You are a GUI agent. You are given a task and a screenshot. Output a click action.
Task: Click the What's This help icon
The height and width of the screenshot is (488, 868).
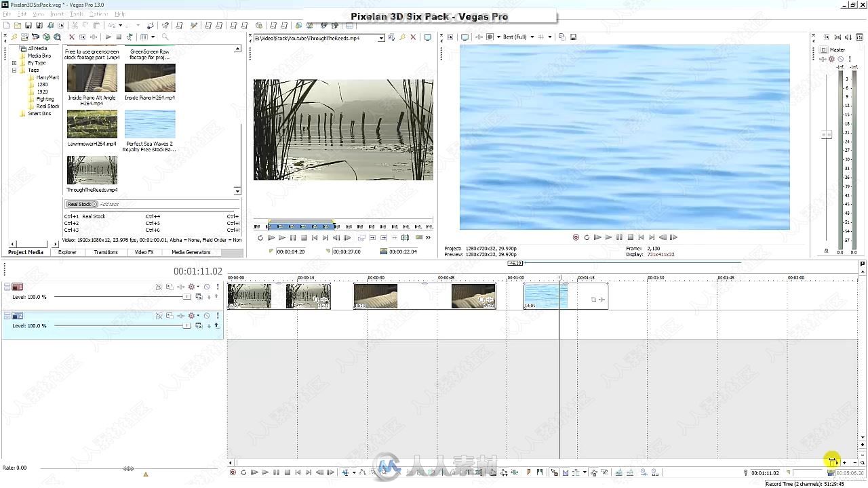(165, 25)
